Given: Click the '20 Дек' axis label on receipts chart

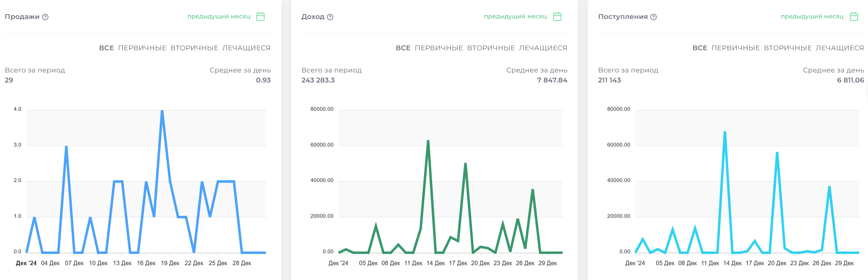Looking at the screenshot, I should (777, 263).
